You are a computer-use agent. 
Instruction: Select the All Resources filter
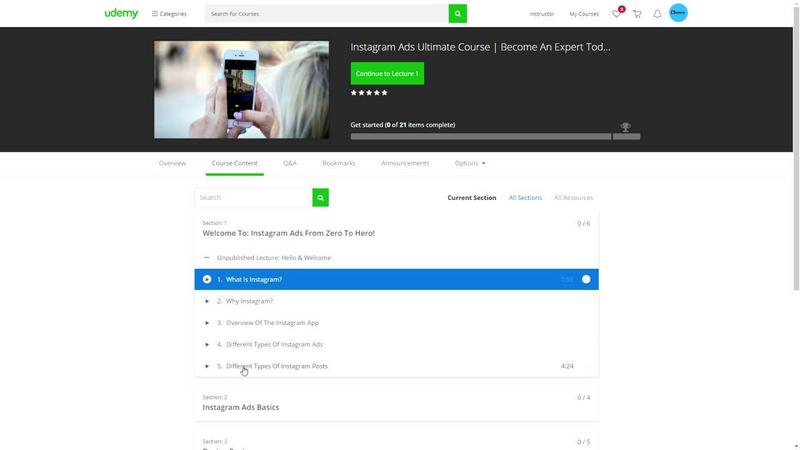[573, 198]
